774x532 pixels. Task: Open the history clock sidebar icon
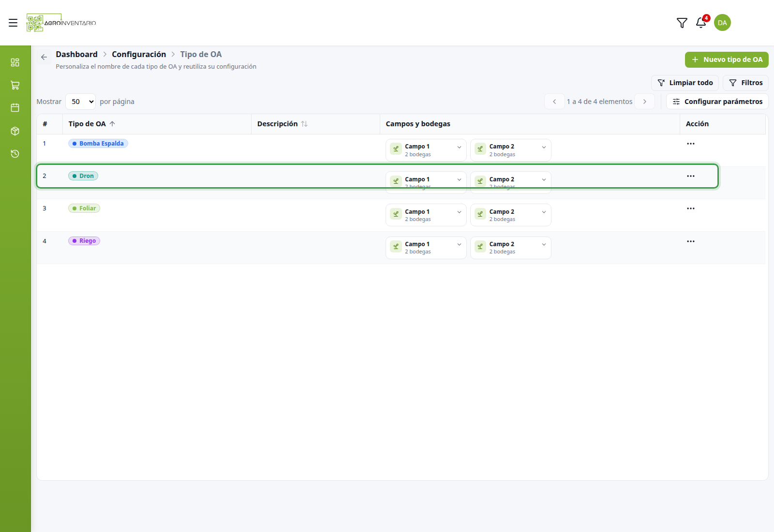point(15,154)
